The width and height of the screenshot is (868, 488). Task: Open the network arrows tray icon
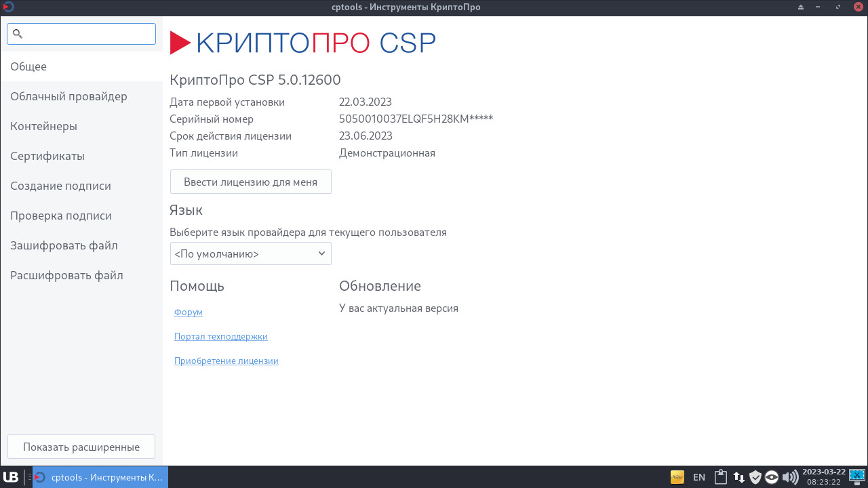pos(739,477)
